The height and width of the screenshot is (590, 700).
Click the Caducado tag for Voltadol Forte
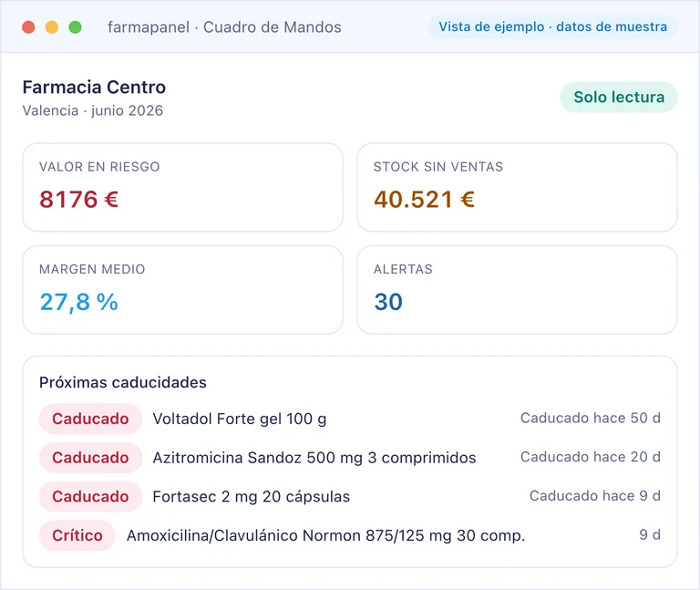(90, 419)
